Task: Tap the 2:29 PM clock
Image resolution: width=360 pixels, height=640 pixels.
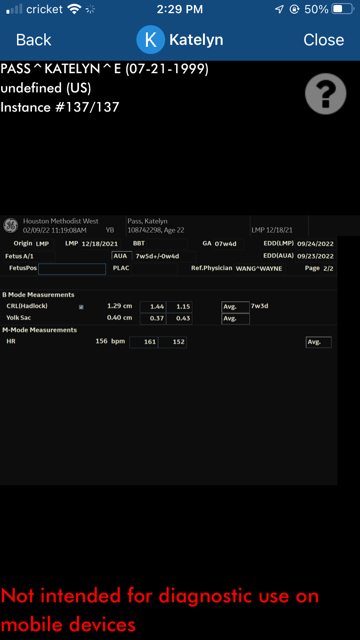Action: pyautogui.click(x=180, y=9)
